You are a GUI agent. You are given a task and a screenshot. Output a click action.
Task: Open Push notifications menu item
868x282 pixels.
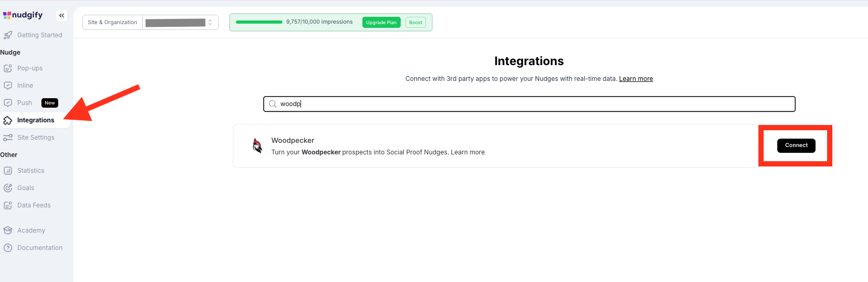tap(25, 103)
